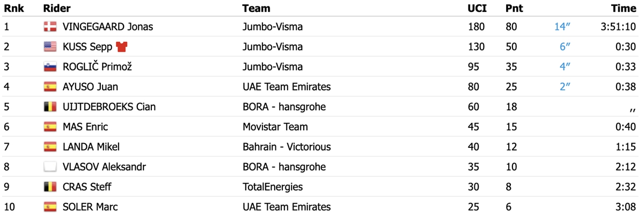Click the blank flag next to Vlasov
Viewport: 644px width, 213px height.
tap(50, 167)
